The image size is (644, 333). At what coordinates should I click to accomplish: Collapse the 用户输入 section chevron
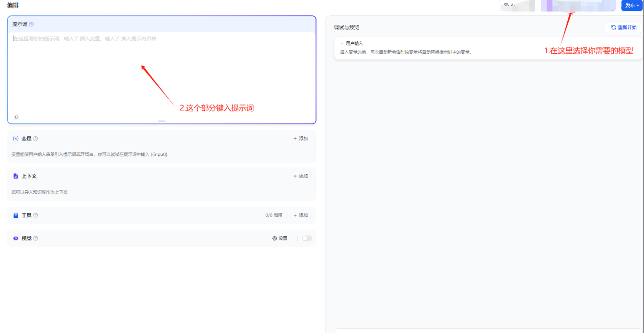coord(342,44)
